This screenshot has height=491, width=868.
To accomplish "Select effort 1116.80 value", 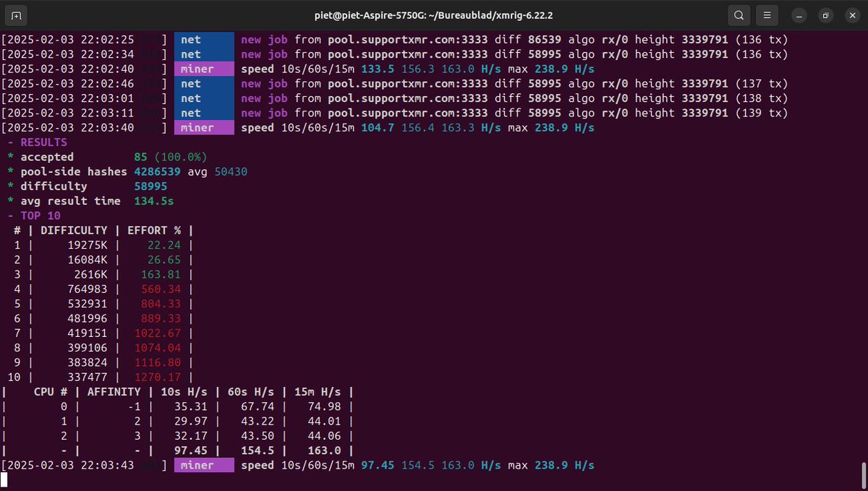I will pos(158,362).
